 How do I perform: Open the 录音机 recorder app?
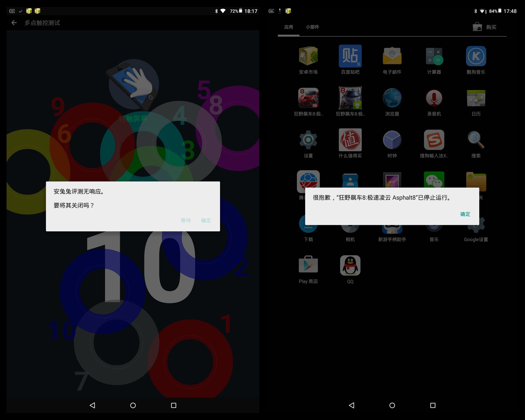(434, 98)
